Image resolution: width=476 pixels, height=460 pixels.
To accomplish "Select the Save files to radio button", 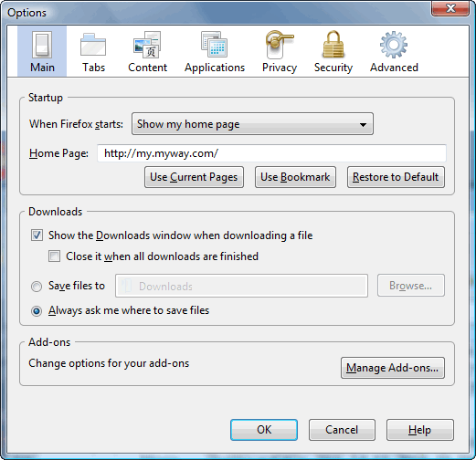I will (x=37, y=287).
